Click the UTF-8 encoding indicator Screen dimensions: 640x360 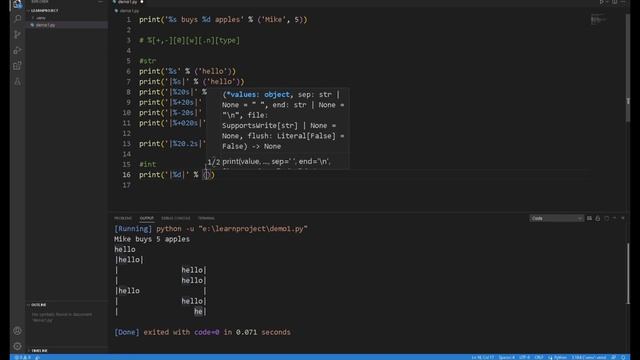[524, 357]
